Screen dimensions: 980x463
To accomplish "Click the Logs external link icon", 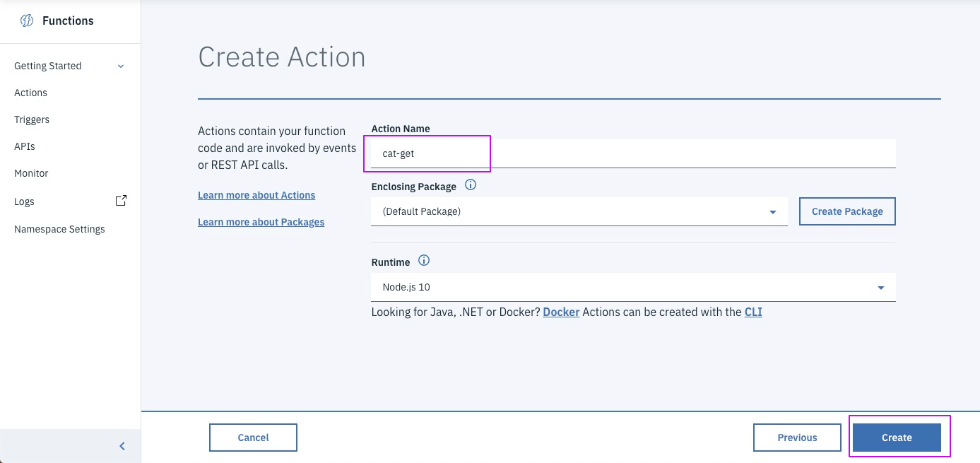I will pyautogui.click(x=121, y=201).
